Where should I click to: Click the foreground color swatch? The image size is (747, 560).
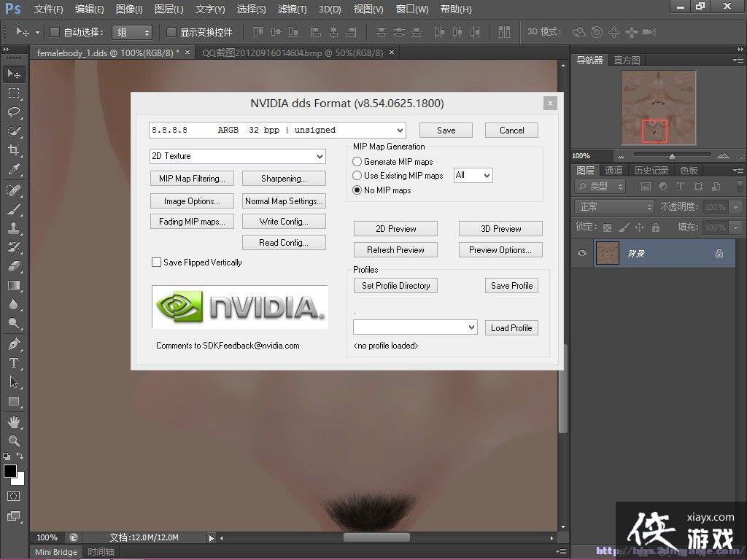pos(10,471)
